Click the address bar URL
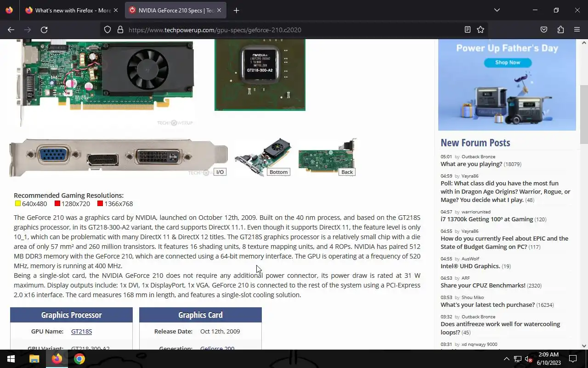 point(215,30)
